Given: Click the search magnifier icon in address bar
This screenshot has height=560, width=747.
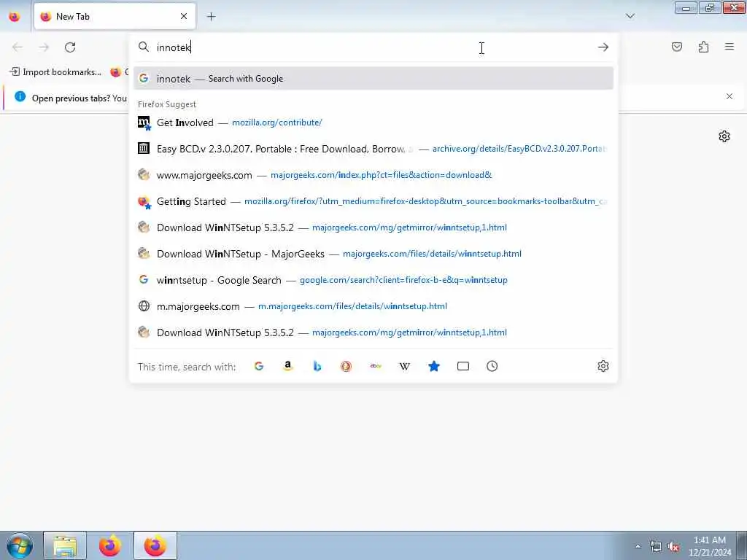Looking at the screenshot, I should point(144,47).
